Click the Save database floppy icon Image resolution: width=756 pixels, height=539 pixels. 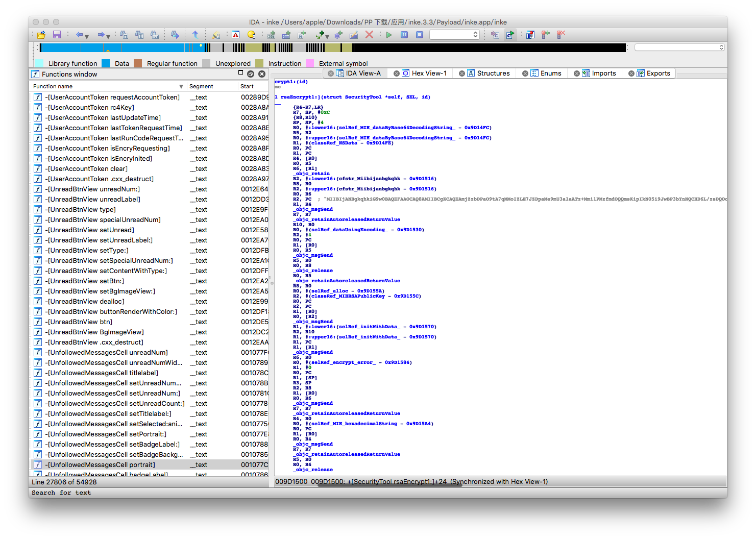coord(57,35)
